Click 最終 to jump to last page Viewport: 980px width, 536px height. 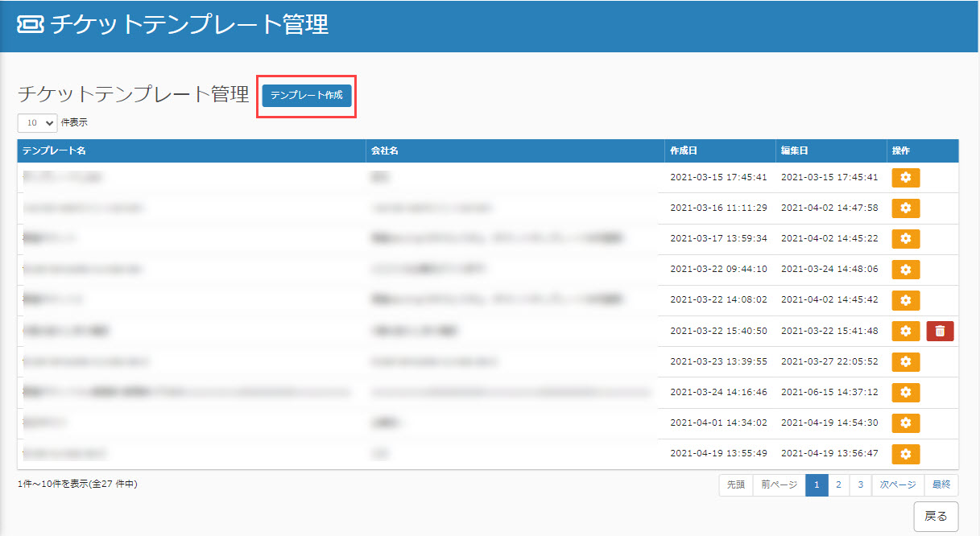click(x=941, y=485)
